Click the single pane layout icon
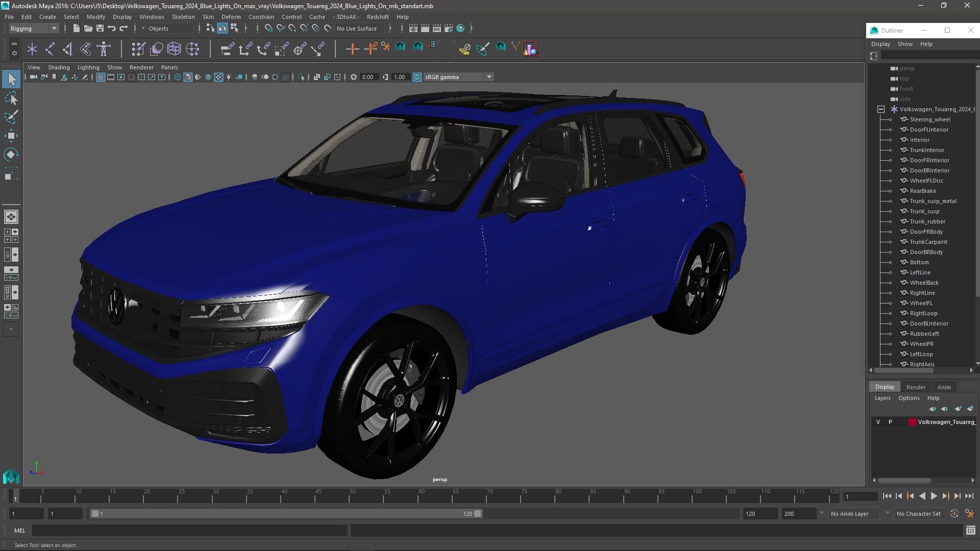The image size is (980, 551). [11, 217]
